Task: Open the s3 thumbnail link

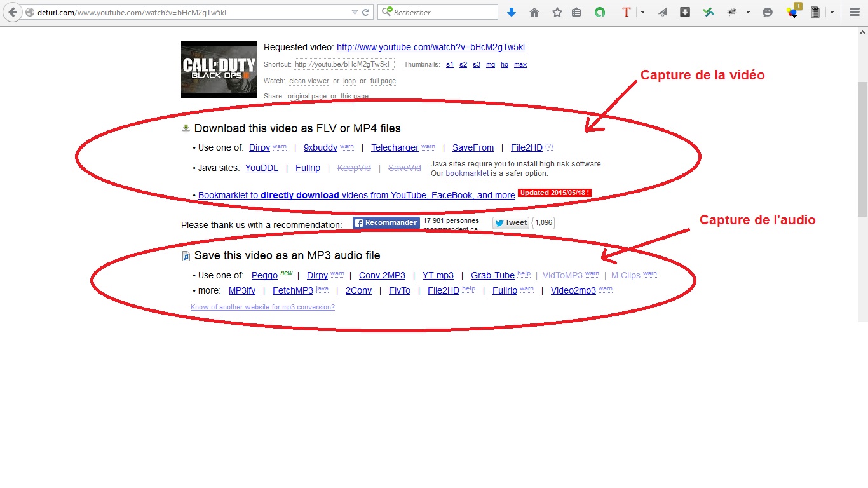Action: (x=477, y=65)
